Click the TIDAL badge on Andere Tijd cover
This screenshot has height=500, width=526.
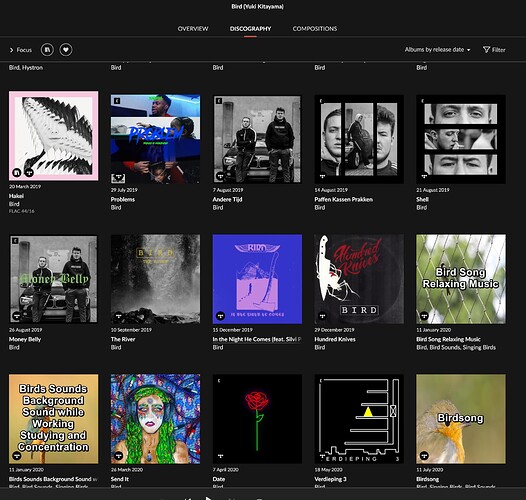click(220, 176)
